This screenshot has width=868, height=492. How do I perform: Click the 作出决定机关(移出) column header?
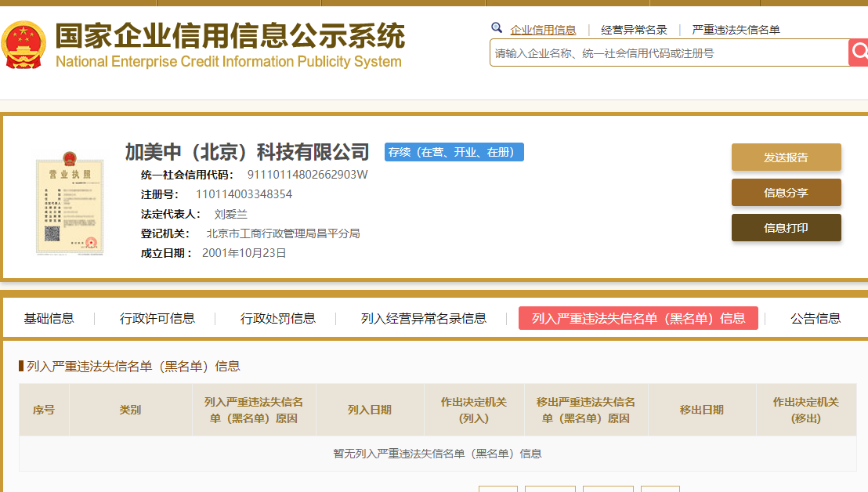tap(806, 410)
